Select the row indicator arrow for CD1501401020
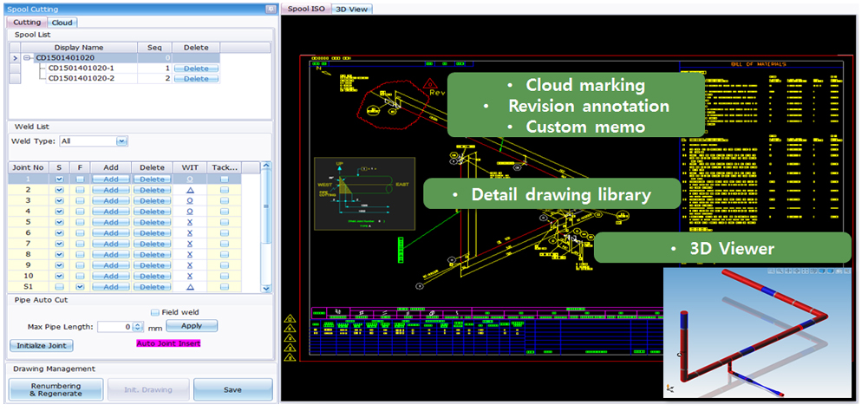 point(14,58)
